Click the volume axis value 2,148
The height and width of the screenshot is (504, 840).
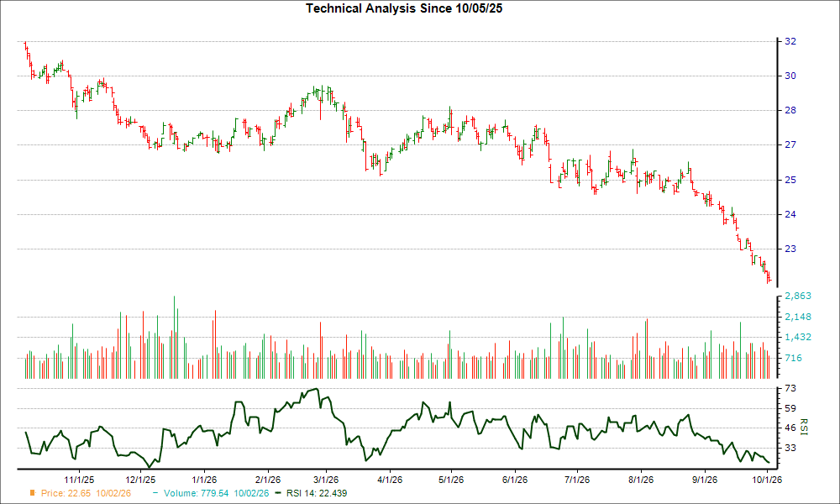[x=798, y=317]
